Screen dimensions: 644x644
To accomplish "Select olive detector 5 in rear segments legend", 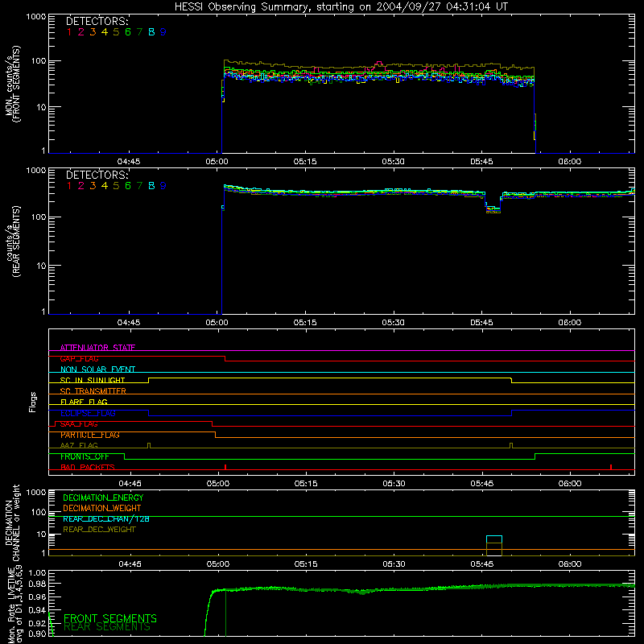I will click(116, 186).
